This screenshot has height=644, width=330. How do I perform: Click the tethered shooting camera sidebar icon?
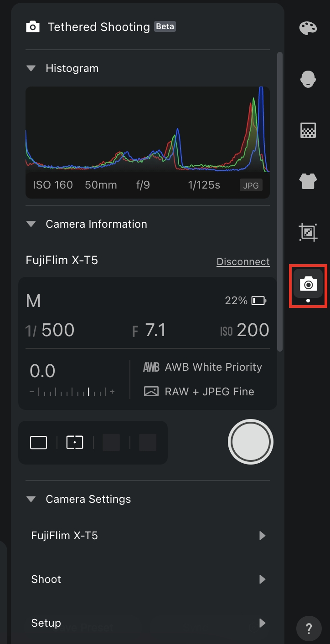click(x=308, y=284)
